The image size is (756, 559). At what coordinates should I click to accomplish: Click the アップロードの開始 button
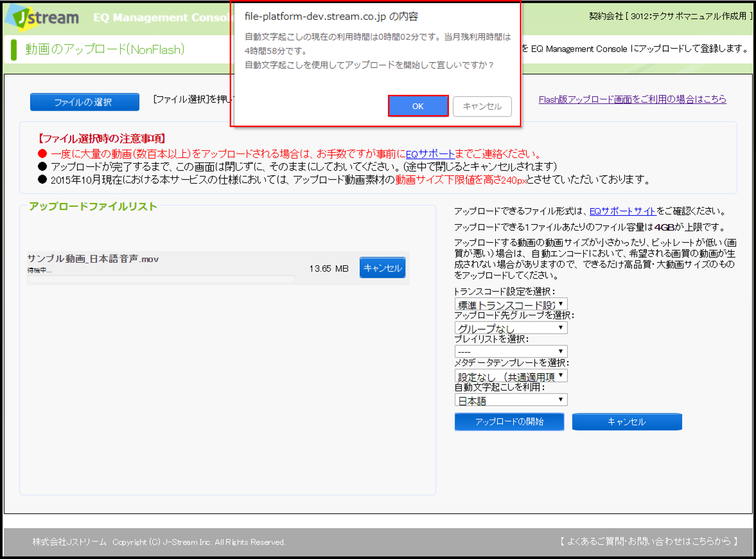coord(509,421)
